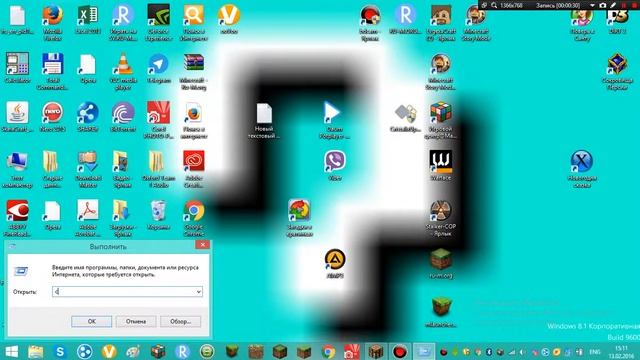Select Новый текстовый document on desktop
Image resolution: width=640 pixels, height=360 pixels.
[264, 113]
